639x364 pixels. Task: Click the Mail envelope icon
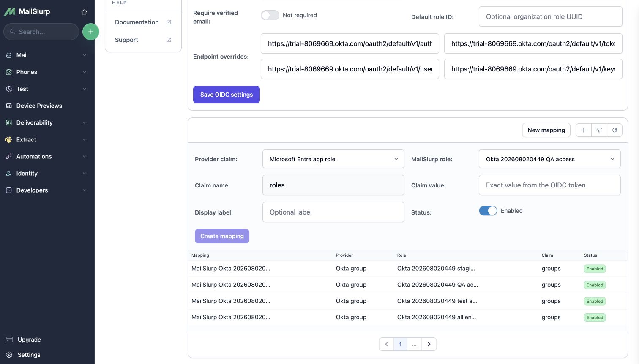point(9,55)
